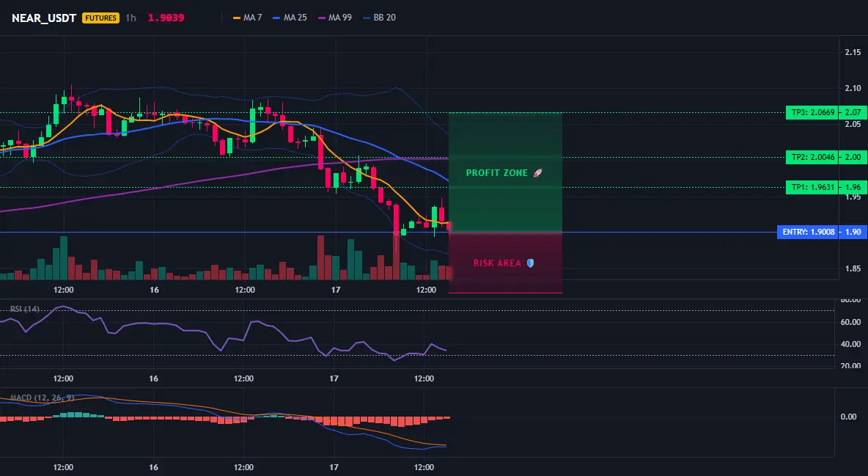Click the current price 1.9039
This screenshot has width=868, height=476.
[x=166, y=18]
